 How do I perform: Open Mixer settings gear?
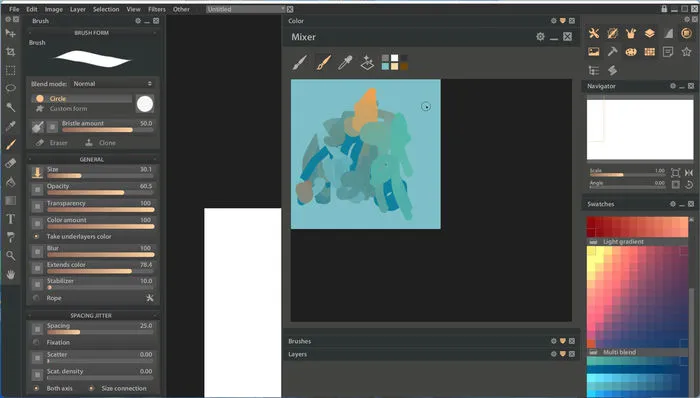click(x=540, y=37)
